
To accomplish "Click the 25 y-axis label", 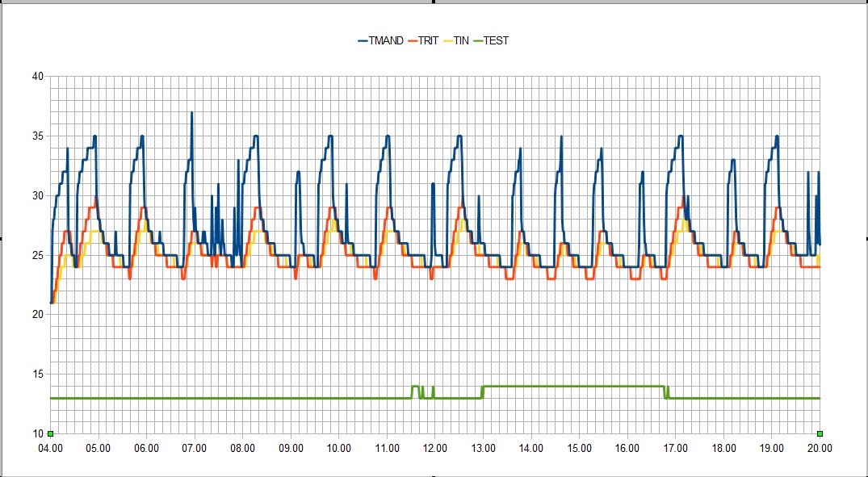I will click(37, 255).
